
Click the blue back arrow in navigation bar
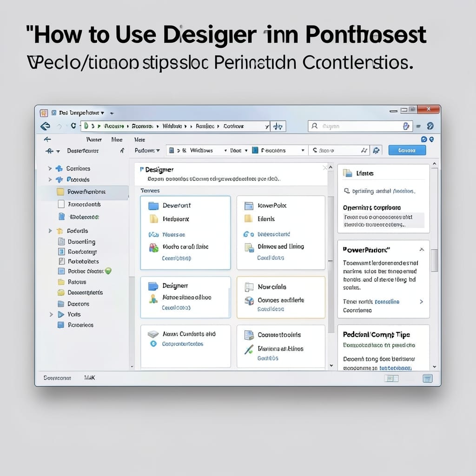pyautogui.click(x=46, y=126)
